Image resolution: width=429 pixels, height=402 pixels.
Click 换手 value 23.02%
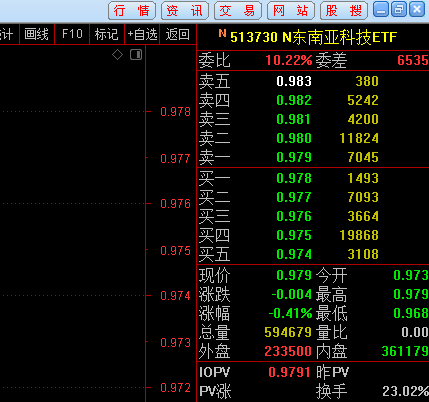click(x=405, y=391)
